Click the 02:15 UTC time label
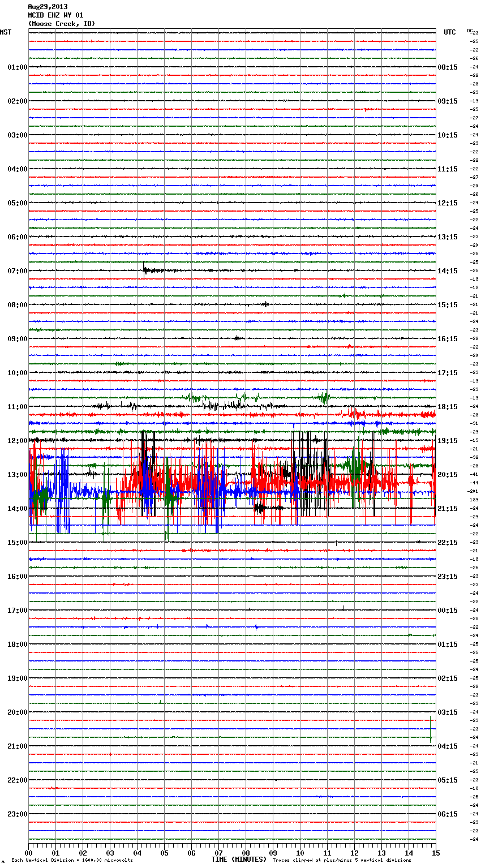 [x=448, y=678]
